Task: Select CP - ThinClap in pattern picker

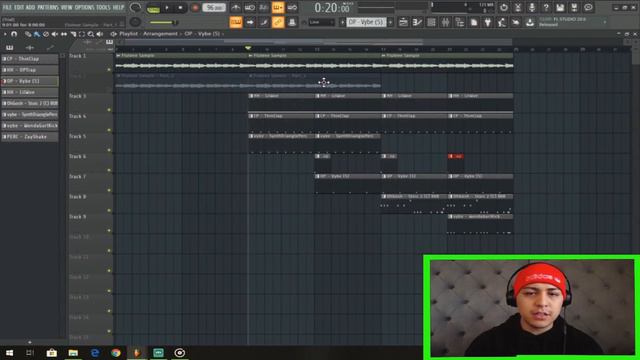Action: (30, 59)
